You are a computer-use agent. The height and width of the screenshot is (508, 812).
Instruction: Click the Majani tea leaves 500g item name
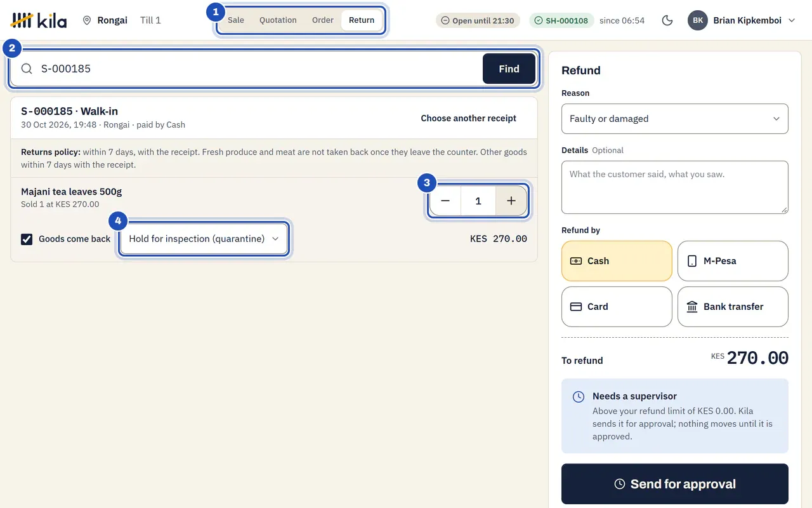tap(72, 192)
